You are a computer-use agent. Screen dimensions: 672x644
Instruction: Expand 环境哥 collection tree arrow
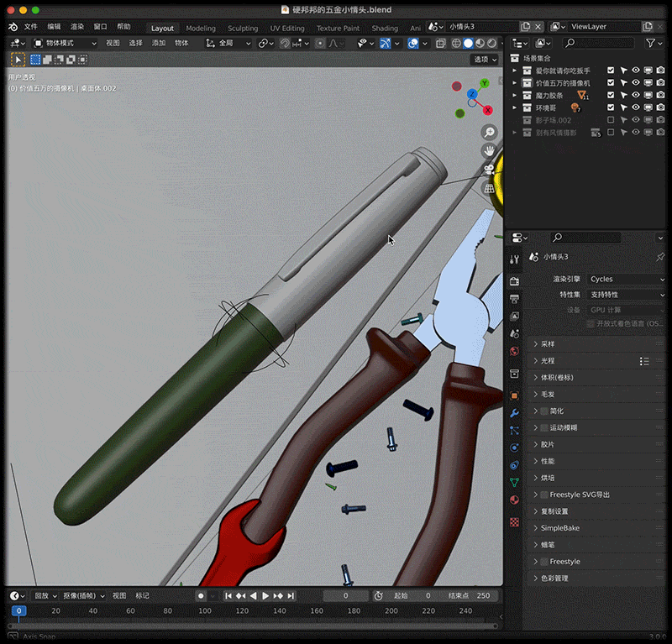tap(515, 107)
